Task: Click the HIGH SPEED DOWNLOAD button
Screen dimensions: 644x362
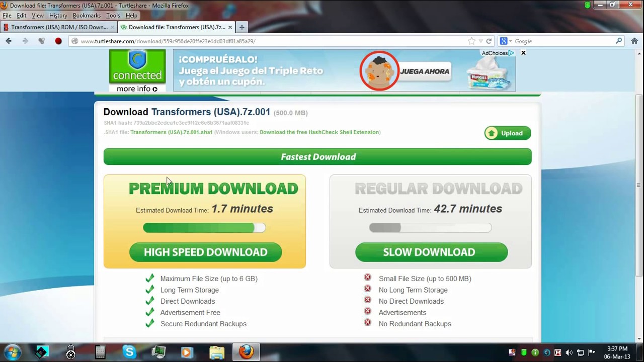Action: (205, 252)
